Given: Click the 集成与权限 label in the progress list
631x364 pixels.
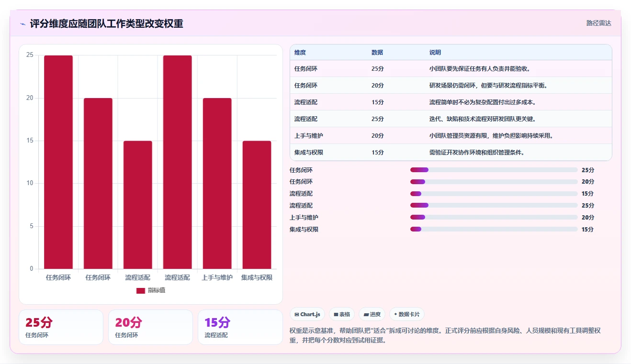Looking at the screenshot, I should [x=304, y=229].
